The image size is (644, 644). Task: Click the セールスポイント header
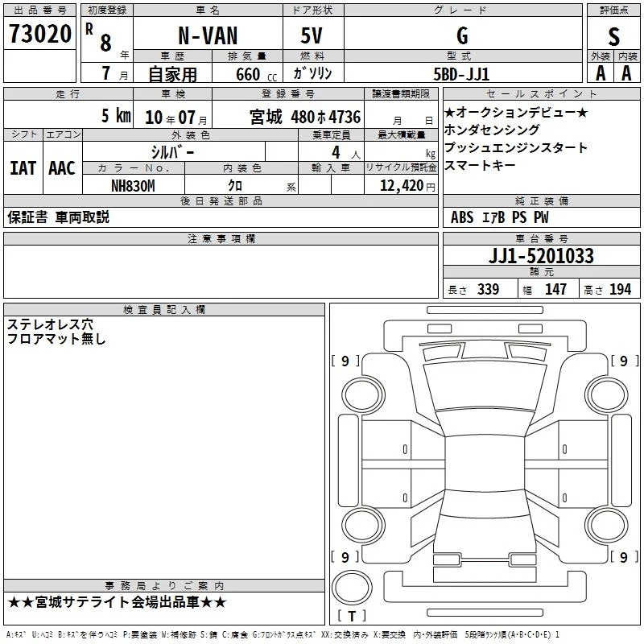click(541, 93)
